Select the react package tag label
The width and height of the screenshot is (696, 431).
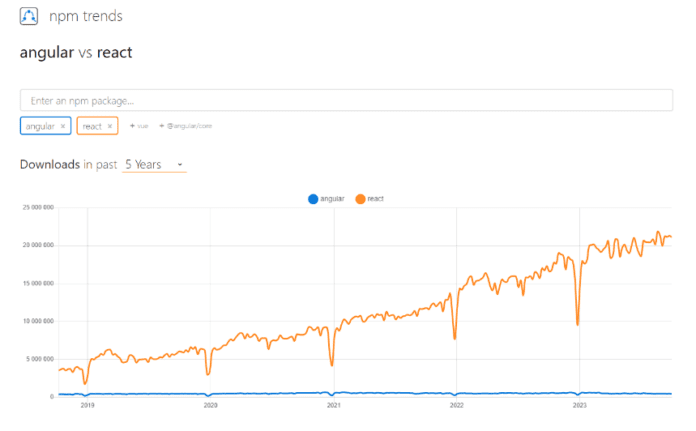click(x=92, y=126)
